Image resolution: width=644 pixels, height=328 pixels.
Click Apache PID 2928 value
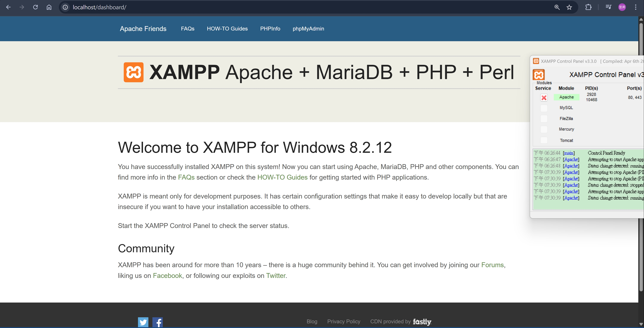tap(592, 94)
